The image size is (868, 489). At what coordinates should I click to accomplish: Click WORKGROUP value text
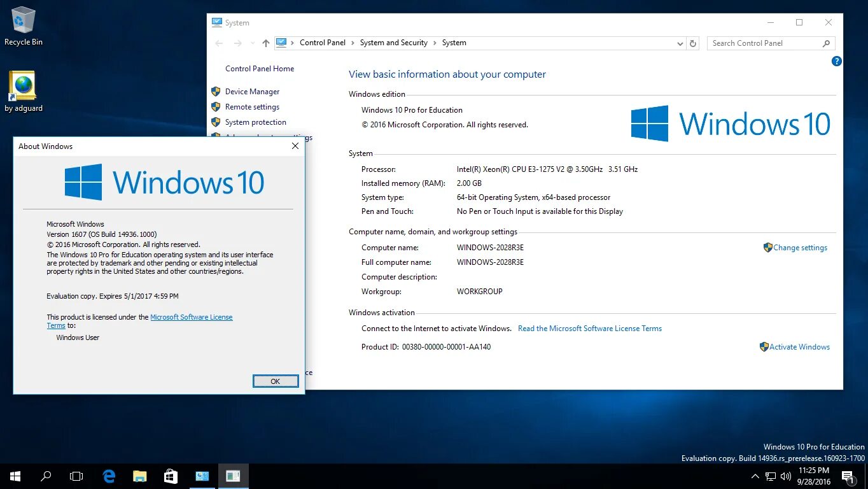click(480, 292)
